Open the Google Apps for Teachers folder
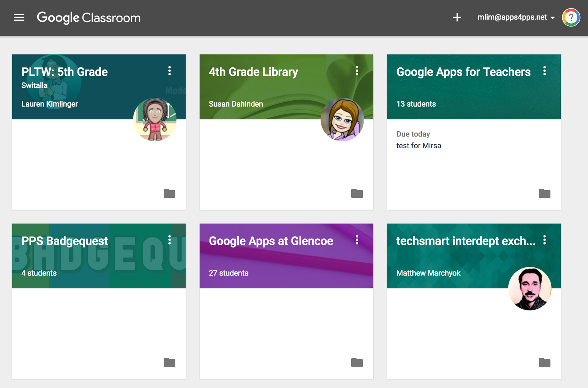 pos(544,193)
